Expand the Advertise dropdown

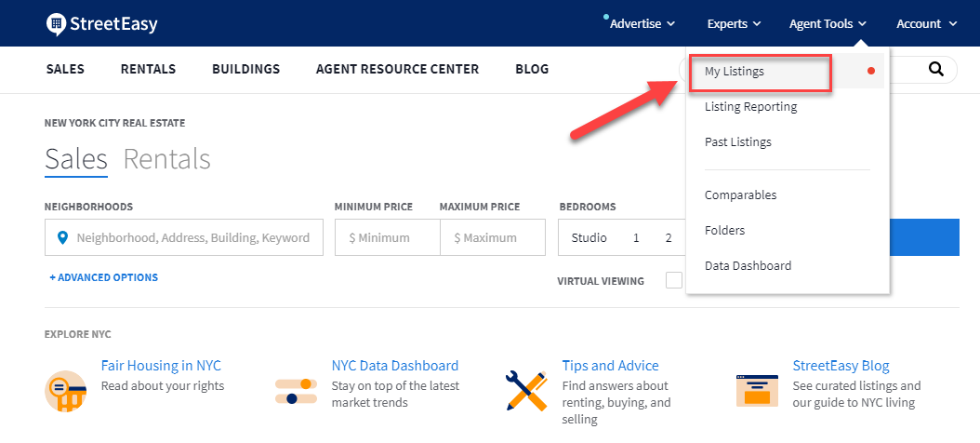pos(642,24)
